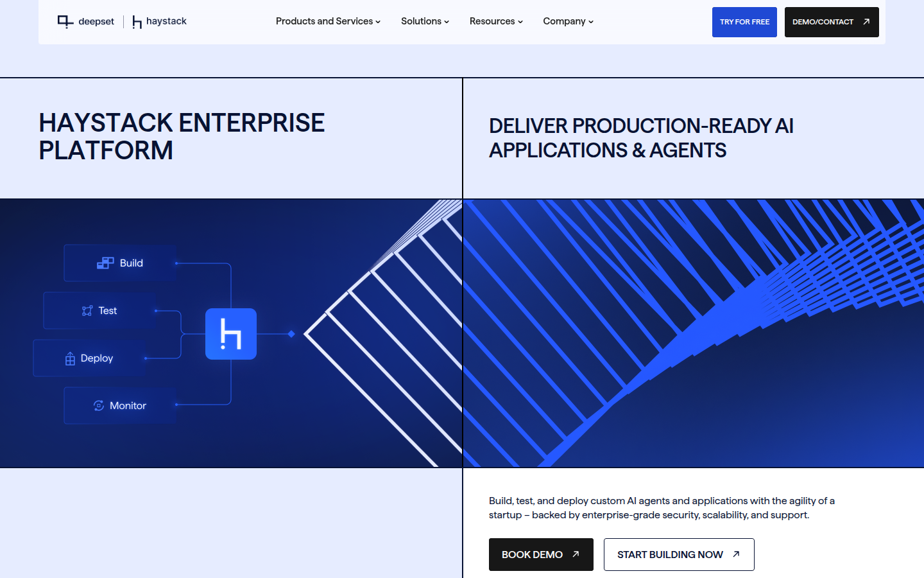Click the Build blocks icon
This screenshot has width=924, height=578.
pyautogui.click(x=105, y=263)
